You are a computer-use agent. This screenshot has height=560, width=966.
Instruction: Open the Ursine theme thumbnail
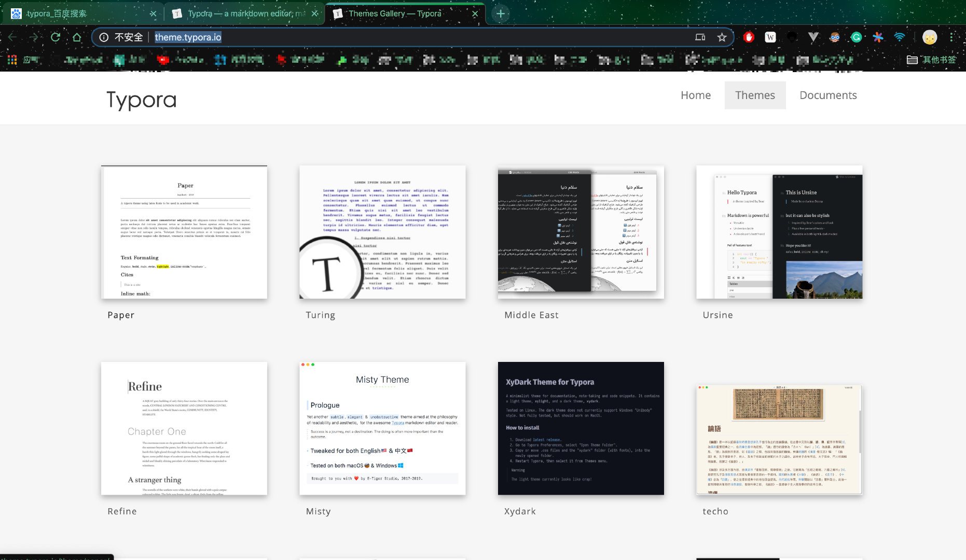click(779, 232)
